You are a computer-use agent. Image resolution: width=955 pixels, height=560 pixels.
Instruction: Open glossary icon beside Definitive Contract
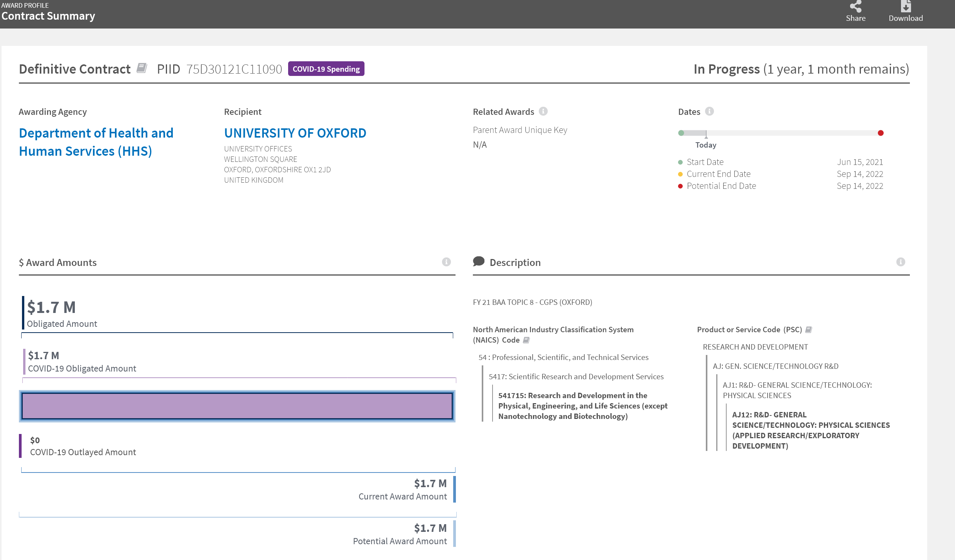(x=142, y=68)
